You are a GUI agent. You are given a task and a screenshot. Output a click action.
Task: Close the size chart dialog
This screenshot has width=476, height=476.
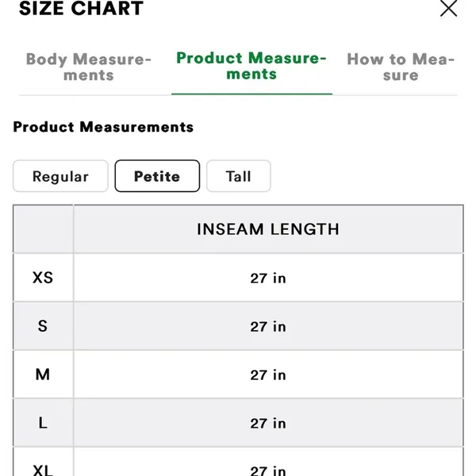(x=448, y=8)
